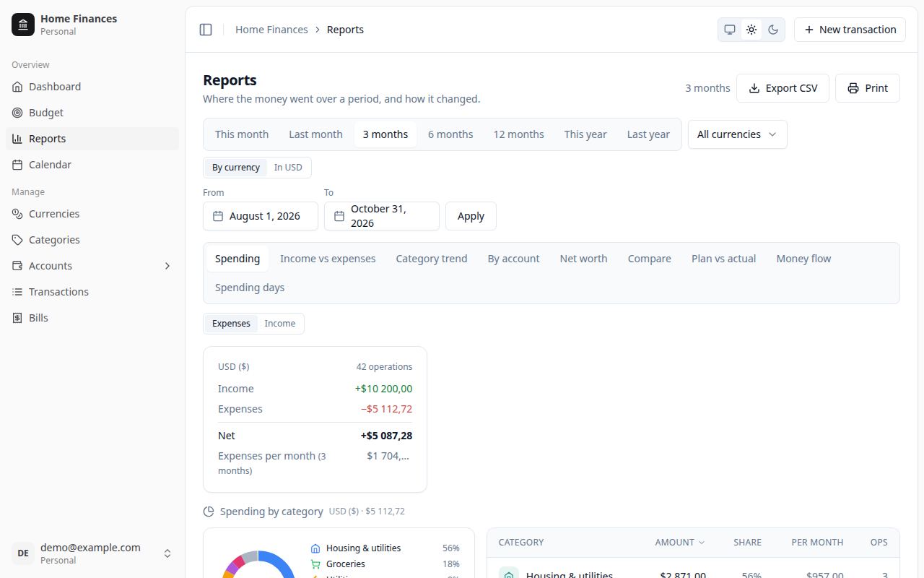Select Reports in the sidebar
This screenshot has height=578, width=924.
tap(92, 139)
